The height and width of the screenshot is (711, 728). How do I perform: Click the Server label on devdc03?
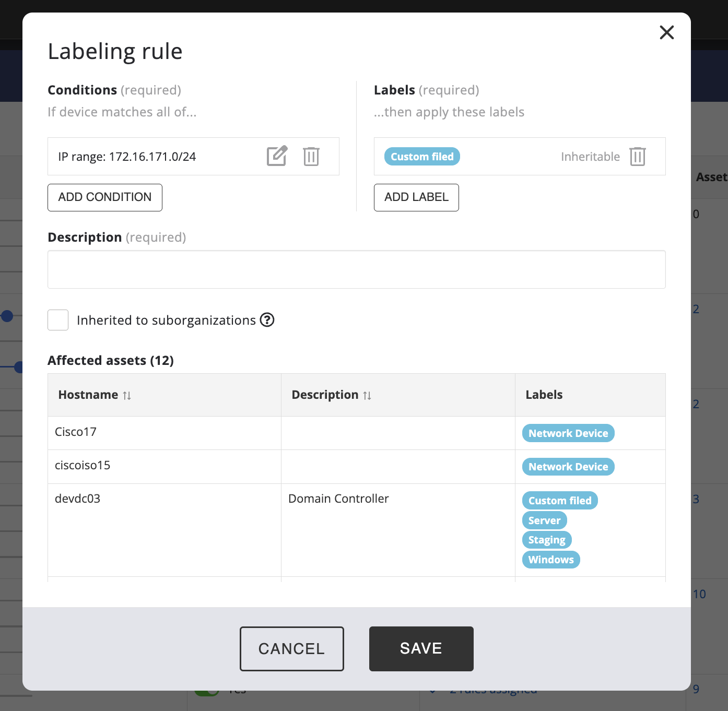pyautogui.click(x=544, y=520)
